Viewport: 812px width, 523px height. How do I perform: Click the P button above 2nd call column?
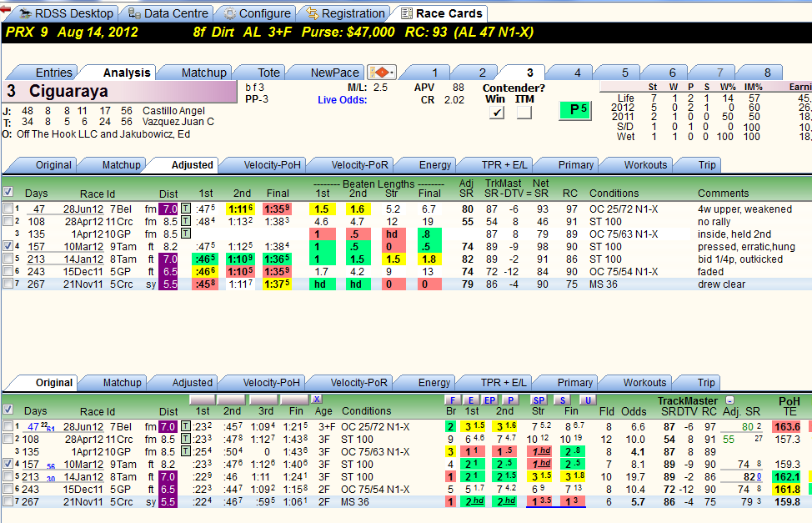pyautogui.click(x=510, y=400)
